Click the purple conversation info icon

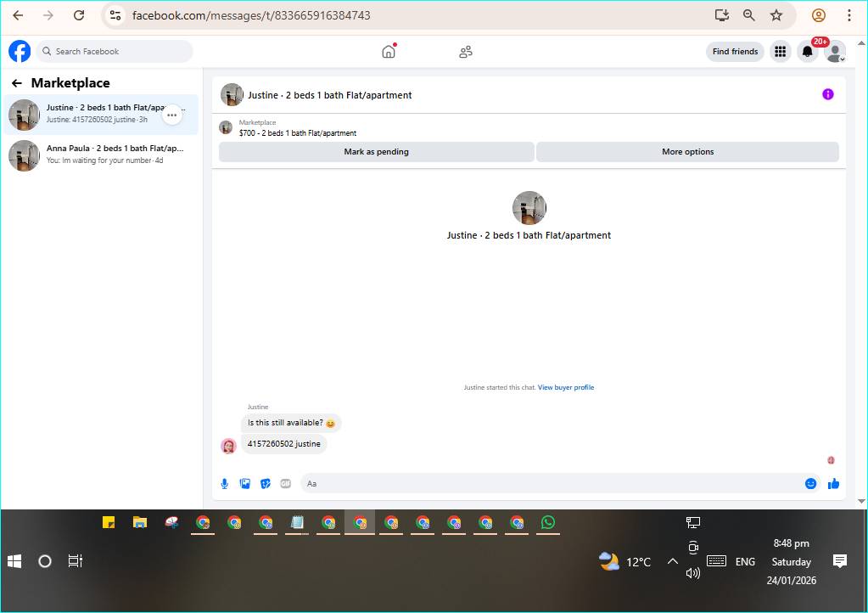pyautogui.click(x=827, y=94)
